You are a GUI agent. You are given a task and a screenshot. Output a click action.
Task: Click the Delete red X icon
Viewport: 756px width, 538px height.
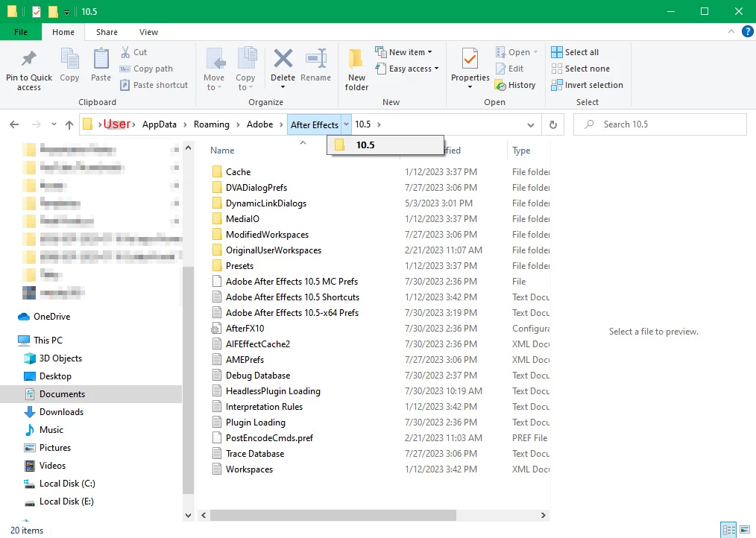pos(283,59)
